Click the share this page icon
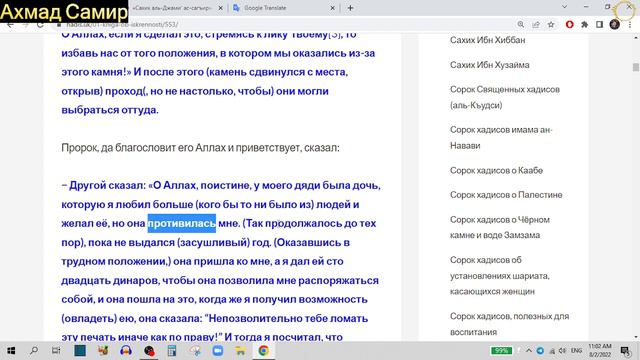Image resolution: width=640 pixels, height=360 pixels. pos(536,24)
